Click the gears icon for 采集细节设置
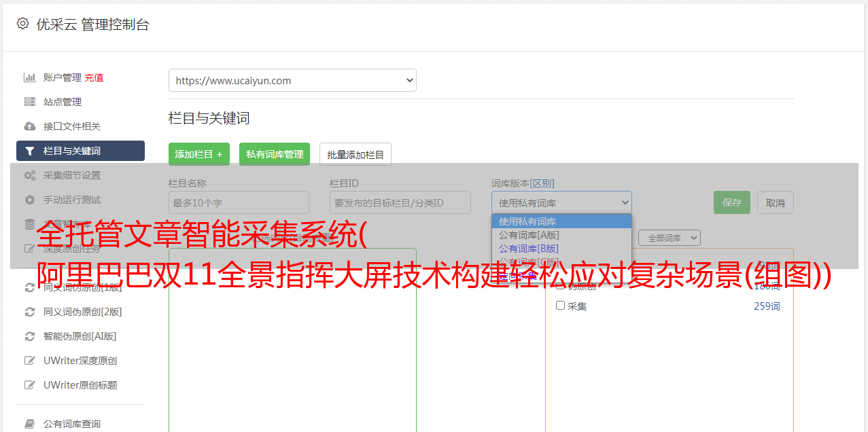This screenshot has width=868, height=432. tap(29, 175)
